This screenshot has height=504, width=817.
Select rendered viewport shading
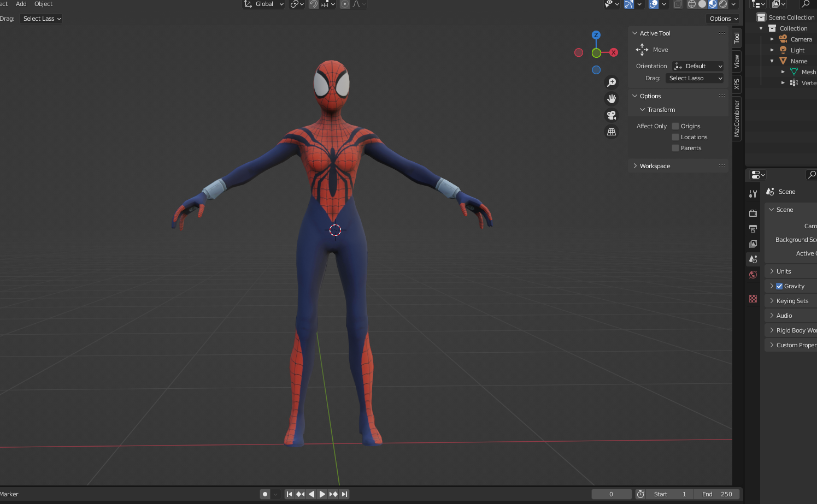[x=723, y=4]
